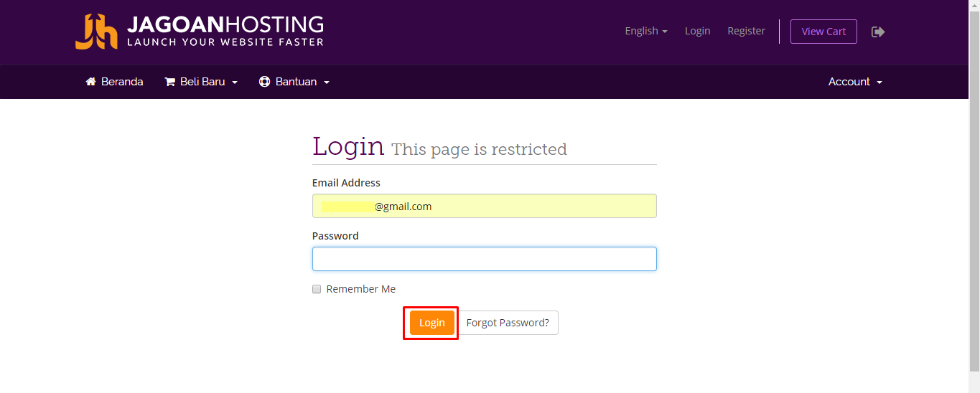Click the lifebuoy icon beside Bantuan

(x=264, y=82)
